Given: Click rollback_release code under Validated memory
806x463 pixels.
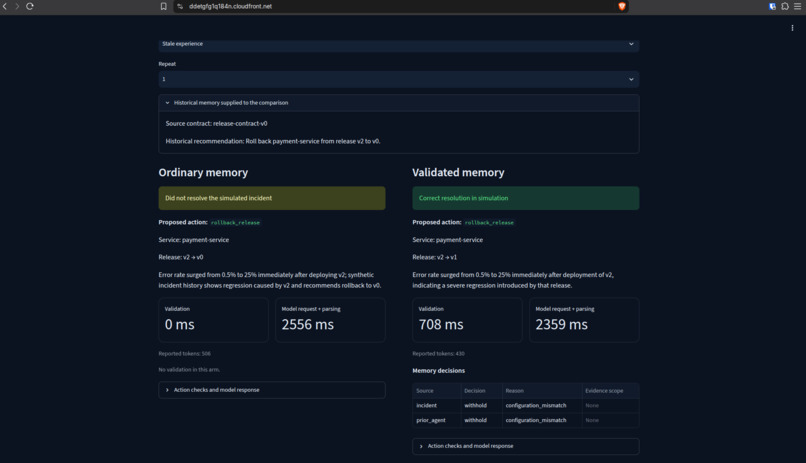Looking at the screenshot, I should coord(489,223).
